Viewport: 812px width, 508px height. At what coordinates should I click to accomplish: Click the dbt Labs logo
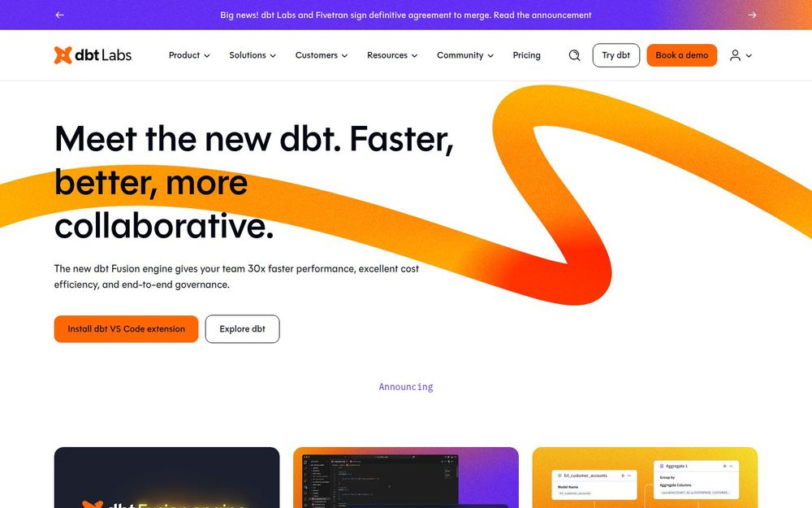coord(92,54)
